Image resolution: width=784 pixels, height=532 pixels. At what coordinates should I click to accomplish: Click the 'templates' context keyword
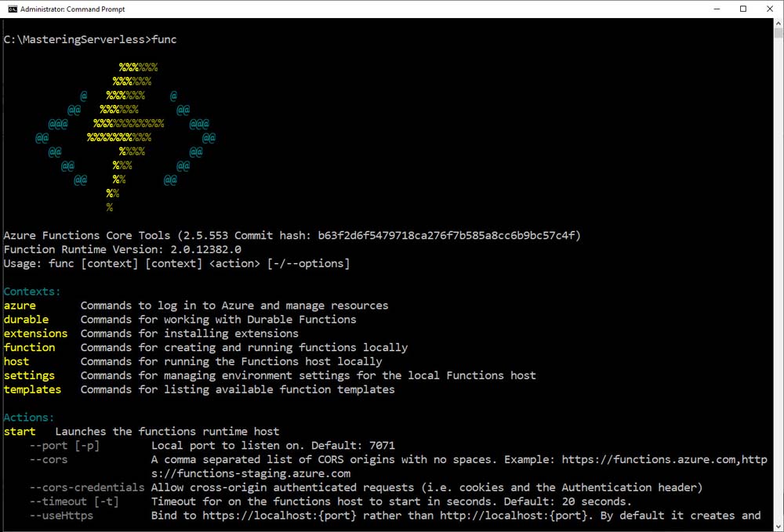[x=32, y=390]
